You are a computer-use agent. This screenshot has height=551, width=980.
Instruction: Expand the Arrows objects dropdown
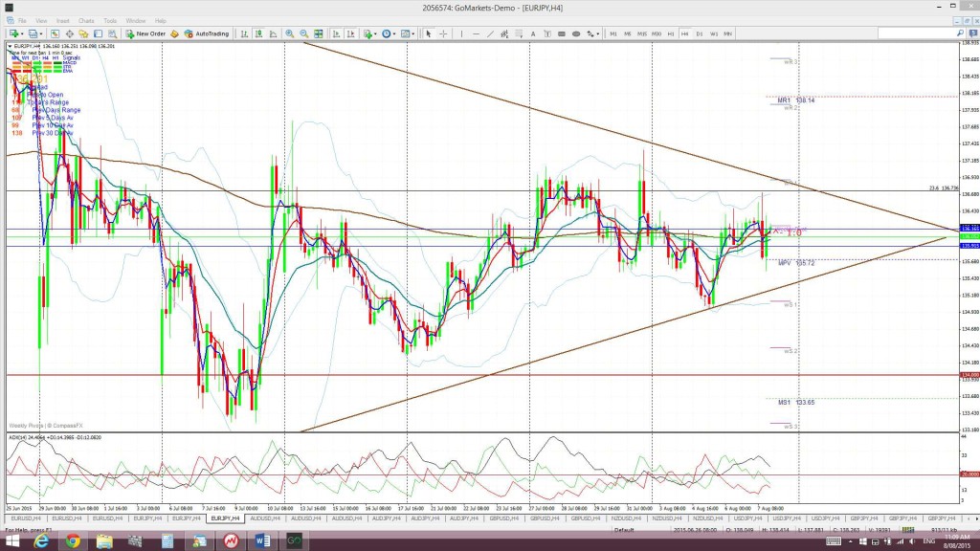pos(597,33)
